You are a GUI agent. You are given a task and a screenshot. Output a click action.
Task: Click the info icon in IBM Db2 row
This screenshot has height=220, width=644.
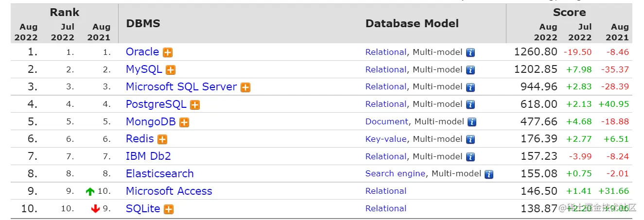pos(470,157)
